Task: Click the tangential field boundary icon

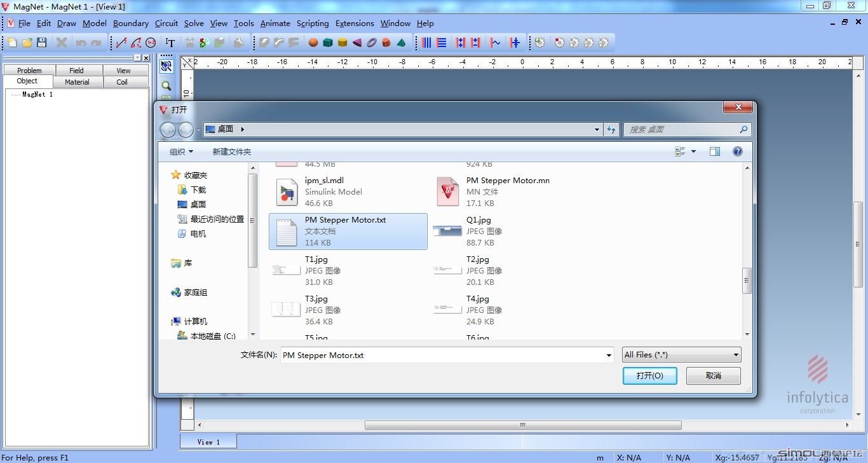Action: [496, 43]
